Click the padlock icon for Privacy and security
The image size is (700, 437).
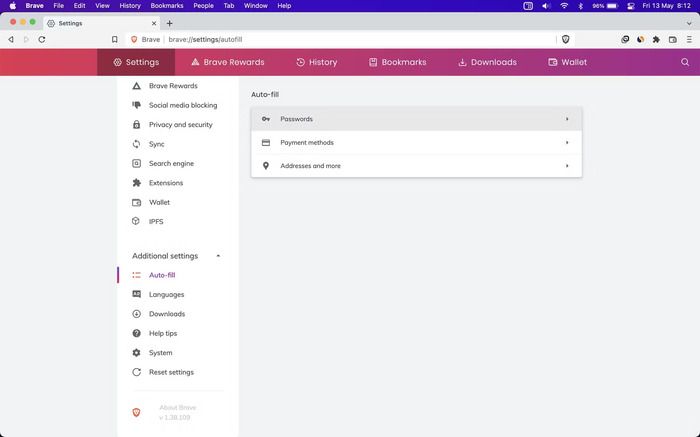point(137,125)
